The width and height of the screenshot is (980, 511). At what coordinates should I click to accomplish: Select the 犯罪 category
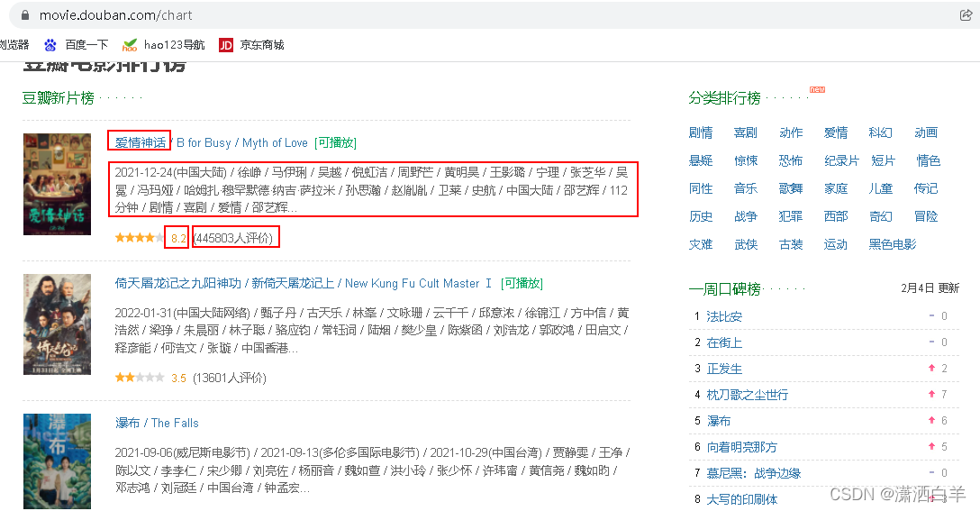pos(791,216)
